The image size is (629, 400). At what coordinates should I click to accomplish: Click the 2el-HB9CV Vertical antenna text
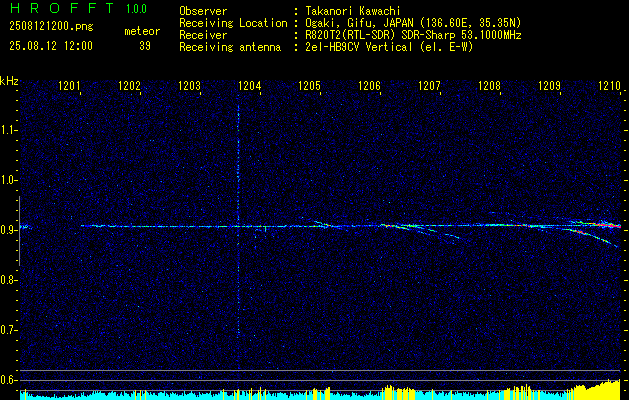tap(389, 47)
